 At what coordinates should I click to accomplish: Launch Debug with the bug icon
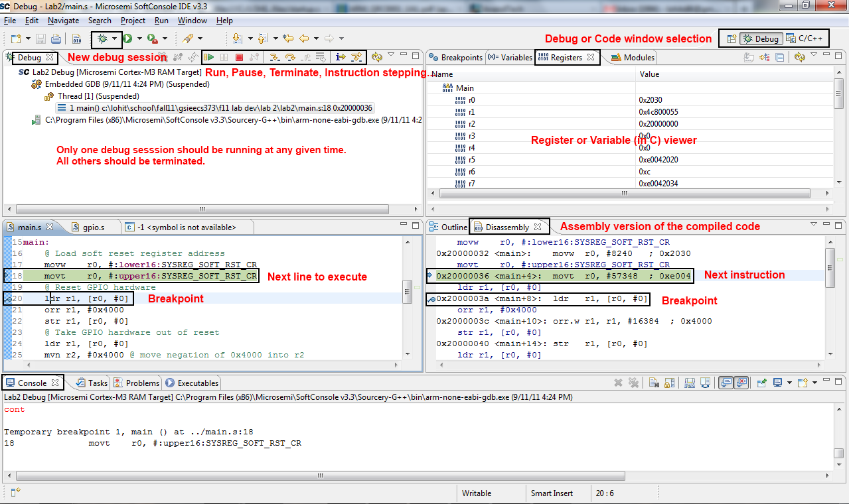click(102, 38)
